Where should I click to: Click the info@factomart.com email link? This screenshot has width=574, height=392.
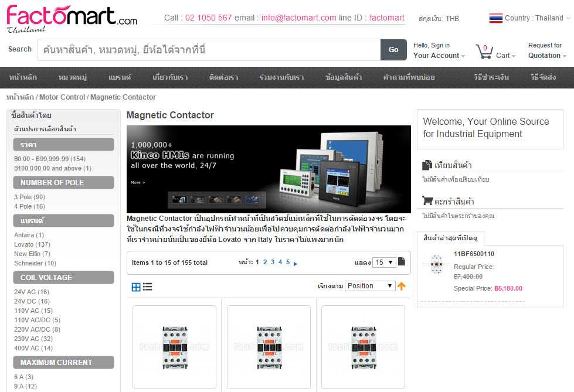298,18
